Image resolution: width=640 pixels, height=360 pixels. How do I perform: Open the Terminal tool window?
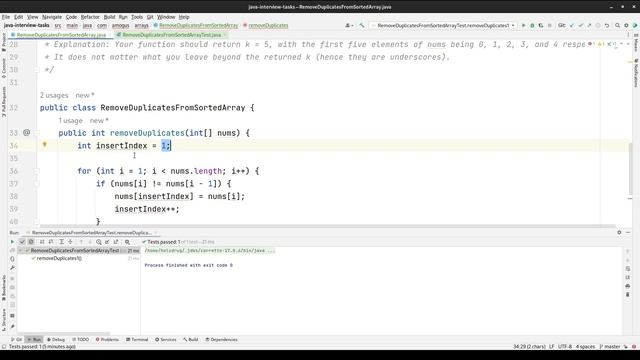point(137,340)
